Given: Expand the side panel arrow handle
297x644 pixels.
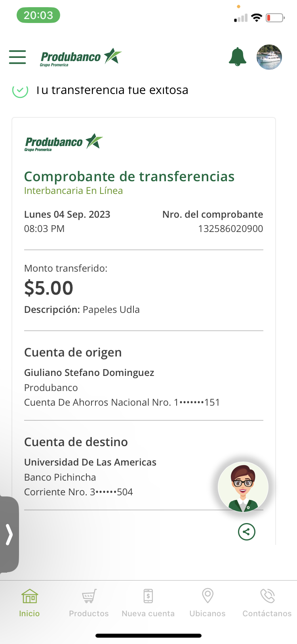Looking at the screenshot, I should (9, 534).
